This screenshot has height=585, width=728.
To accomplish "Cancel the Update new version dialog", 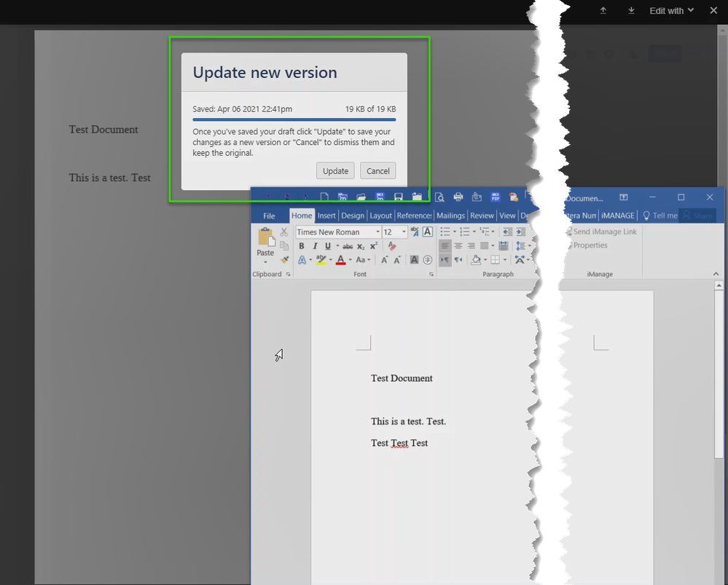I will tap(377, 170).
